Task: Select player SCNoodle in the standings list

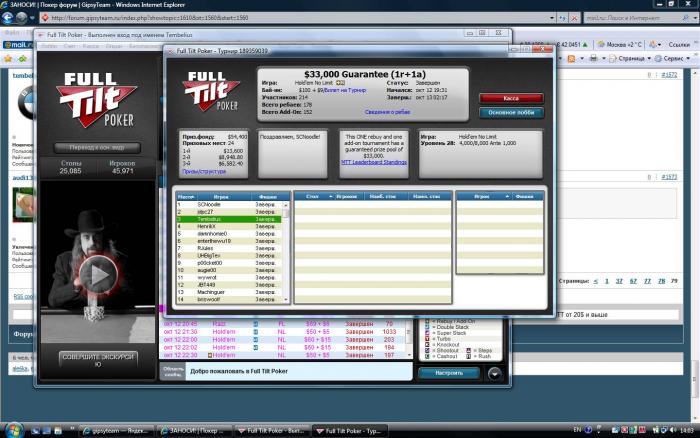Action: pyautogui.click(x=229, y=204)
